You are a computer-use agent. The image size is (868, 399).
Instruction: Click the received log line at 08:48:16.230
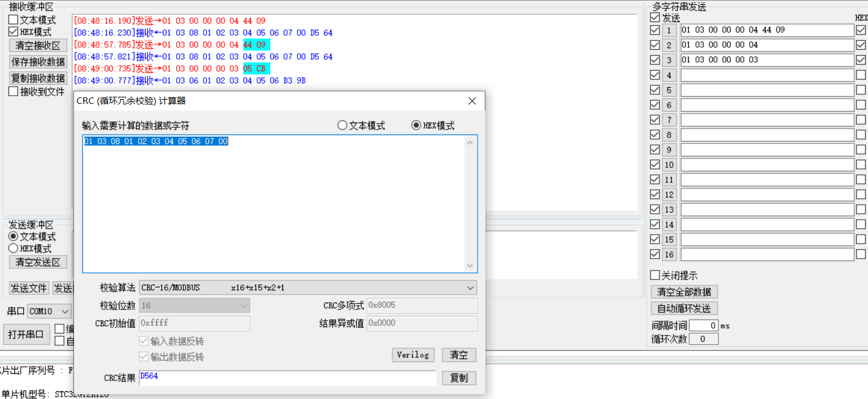[203, 33]
